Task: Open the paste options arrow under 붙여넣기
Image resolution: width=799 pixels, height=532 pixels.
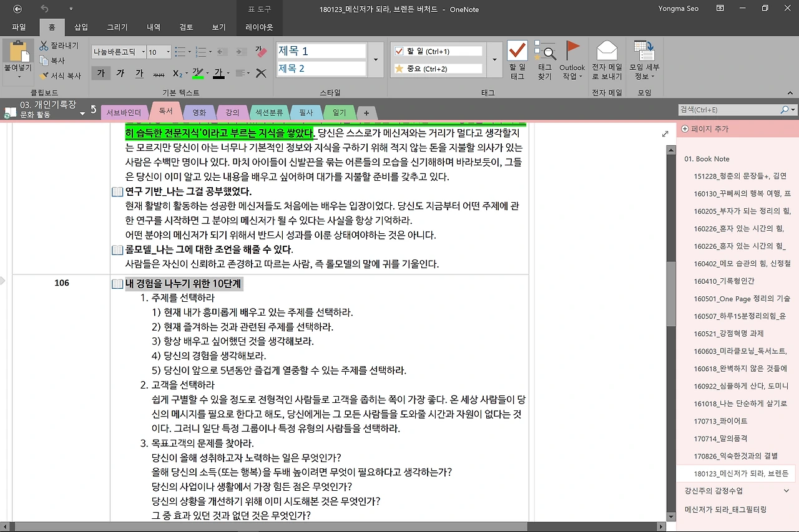Action: (18, 77)
